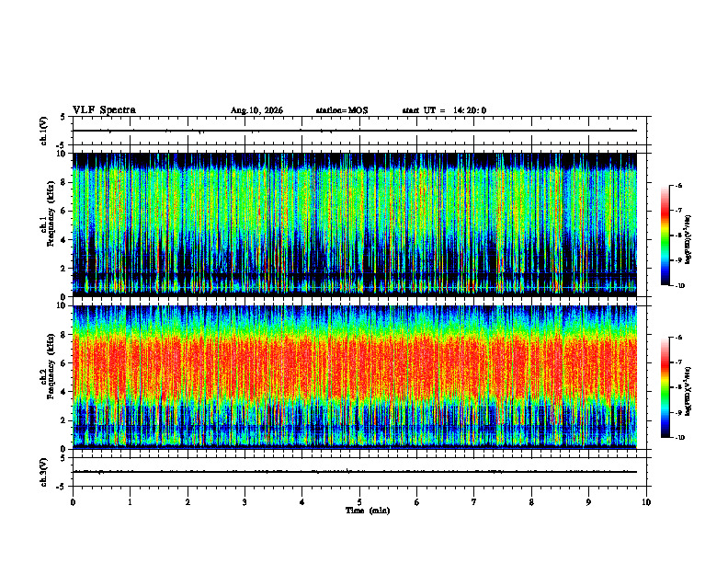This screenshot has height=563, width=728.
Task: Click time axis tick label "0"
Action: coord(73,502)
